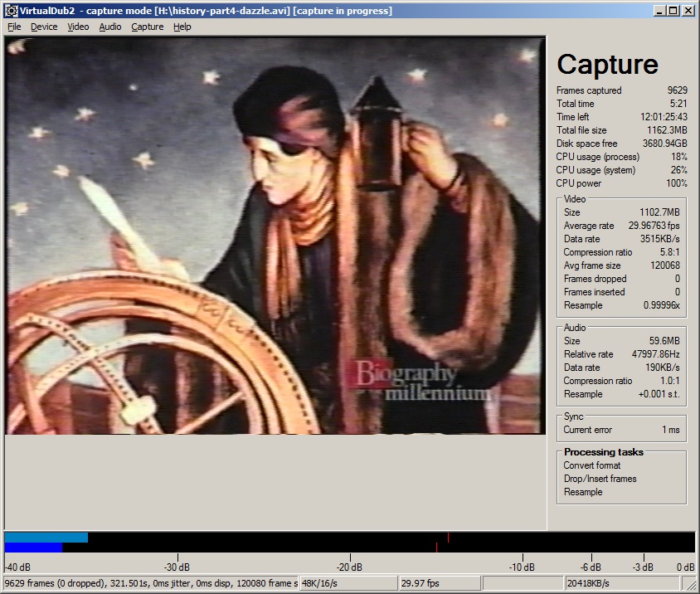The image size is (700, 594).
Task: Click the Frames dropped label
Action: (595, 279)
